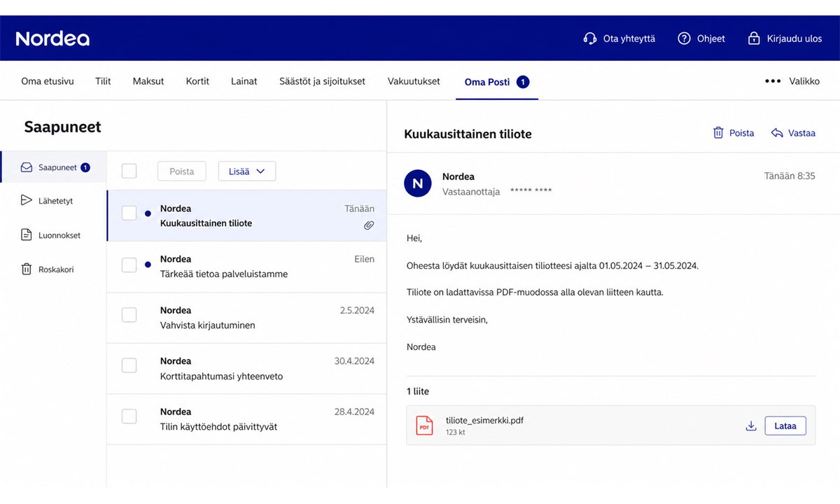Expand the Lisää dropdown
This screenshot has width=840, height=504.
click(247, 171)
